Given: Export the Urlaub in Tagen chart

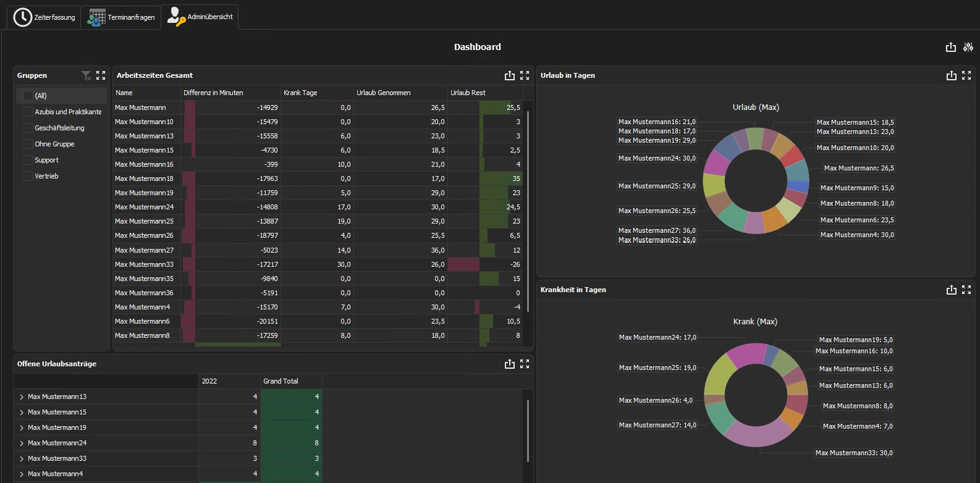Looking at the screenshot, I should [x=952, y=75].
